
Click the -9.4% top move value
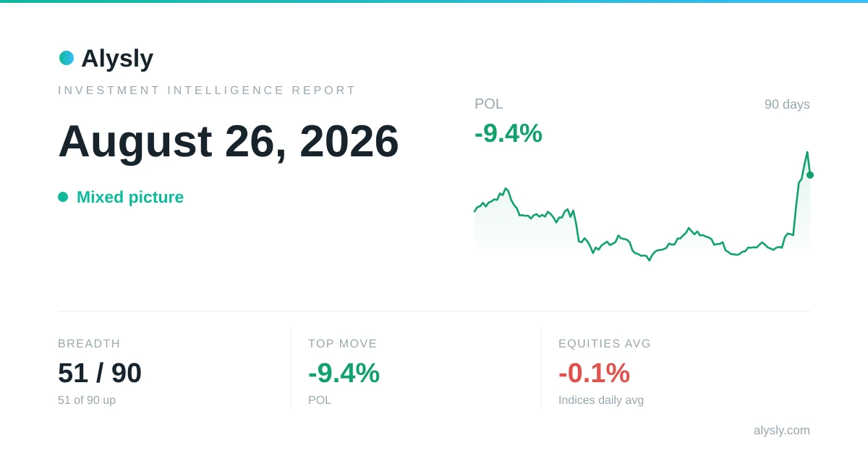click(x=344, y=373)
